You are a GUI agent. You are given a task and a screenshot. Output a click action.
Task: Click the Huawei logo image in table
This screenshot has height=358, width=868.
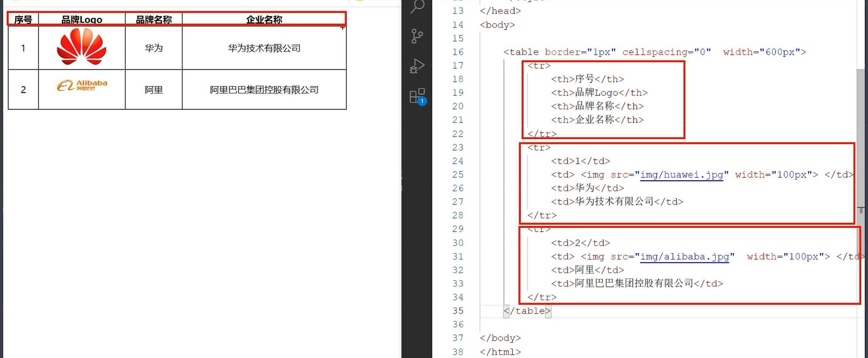[81, 46]
